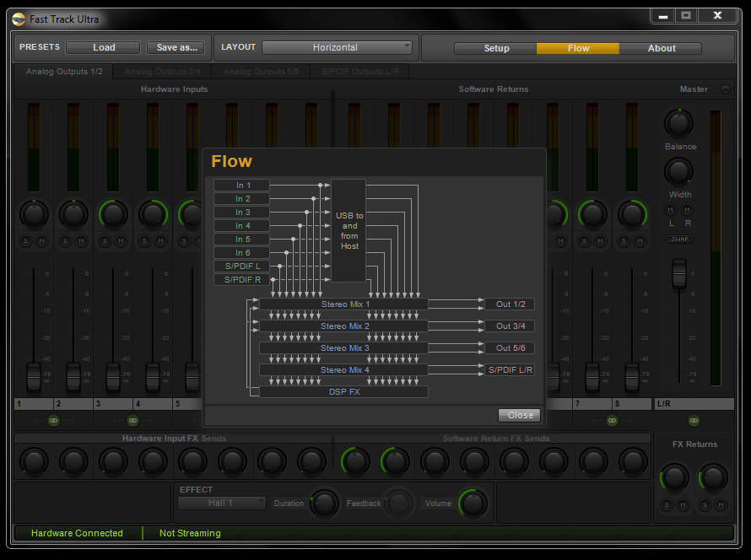Mute the left master channel
Screen dimensions: 751x560
point(671,210)
